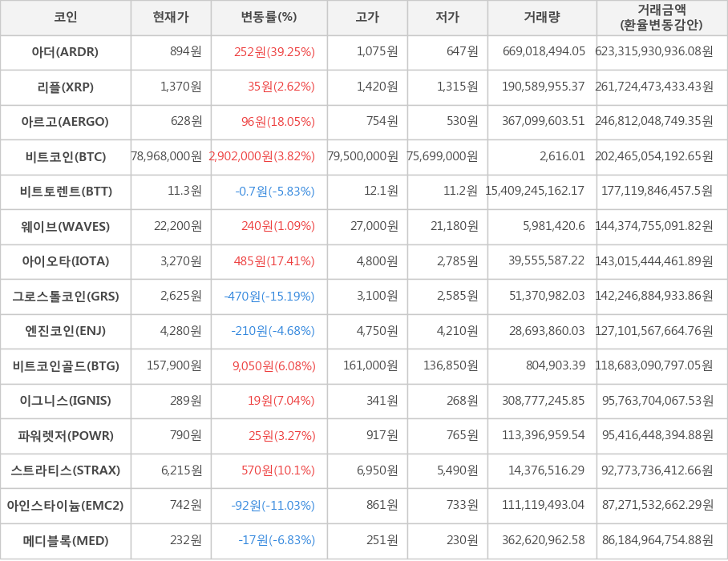The height and width of the screenshot is (561, 728).
Task: Select the 비트코인(BTC) coin name
Action: point(66,156)
